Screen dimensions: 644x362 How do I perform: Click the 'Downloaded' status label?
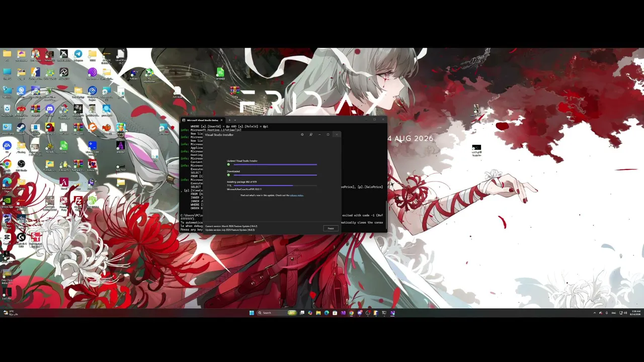click(233, 171)
